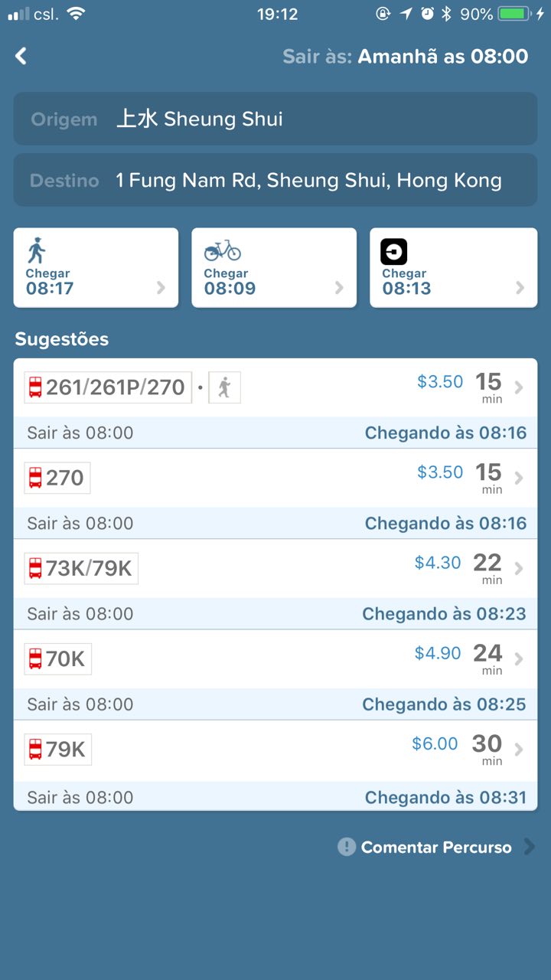Expand the 70K route details chevron
551x980 pixels.
coord(519,658)
